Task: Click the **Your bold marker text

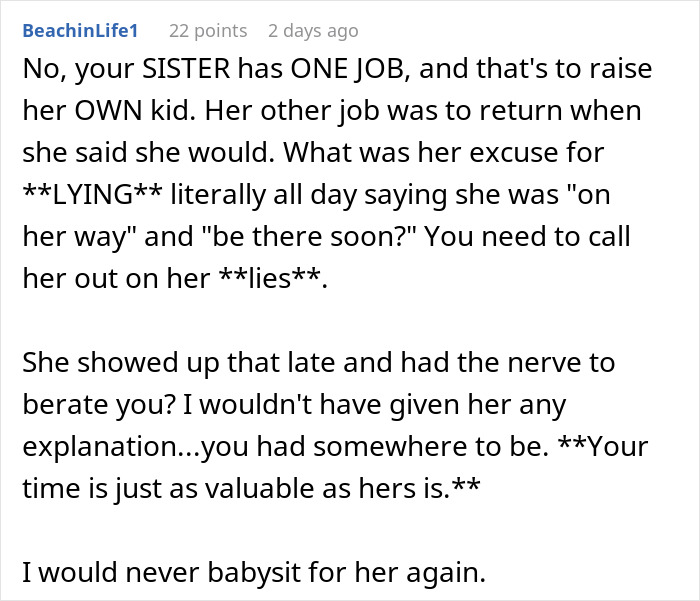Action: (603, 446)
